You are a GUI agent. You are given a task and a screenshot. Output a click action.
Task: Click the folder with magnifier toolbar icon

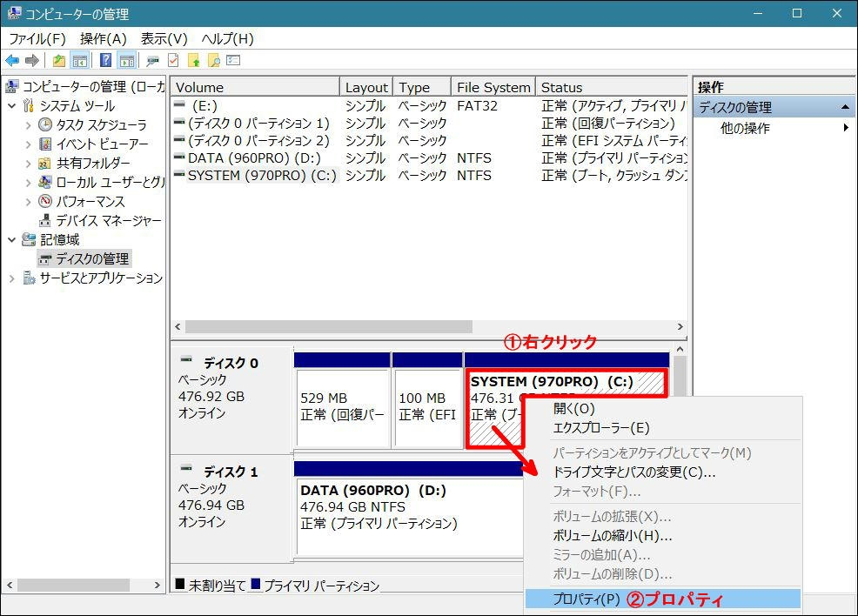point(214,60)
